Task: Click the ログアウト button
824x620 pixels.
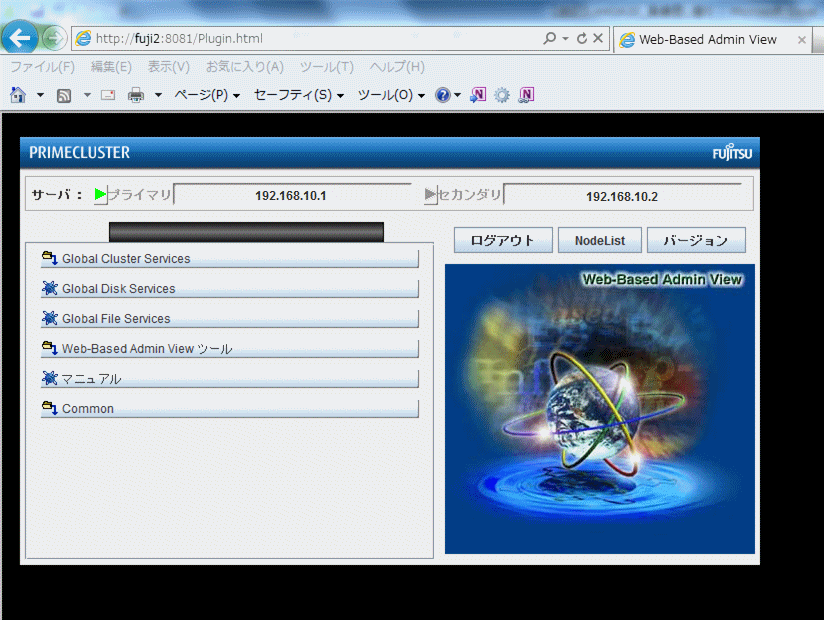Action: (503, 240)
